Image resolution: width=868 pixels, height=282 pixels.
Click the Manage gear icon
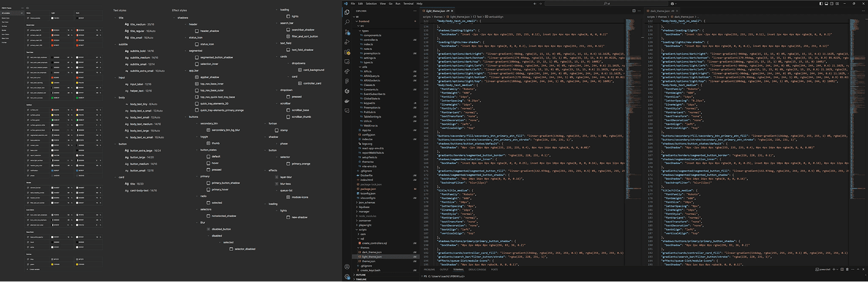point(347,276)
